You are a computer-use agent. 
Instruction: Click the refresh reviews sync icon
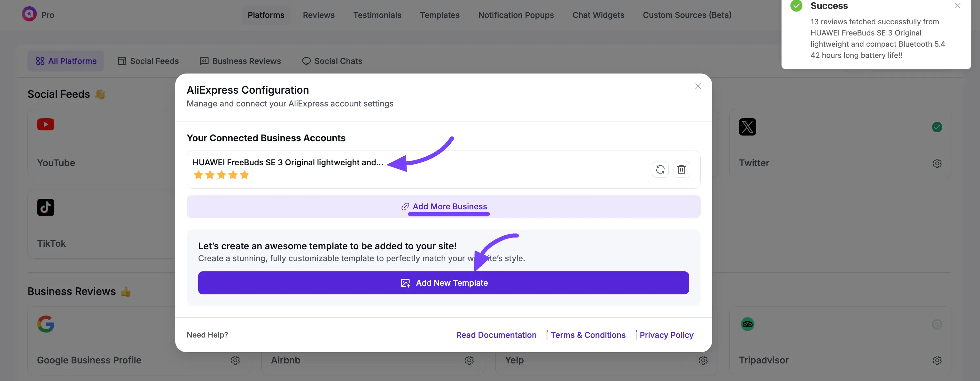660,169
